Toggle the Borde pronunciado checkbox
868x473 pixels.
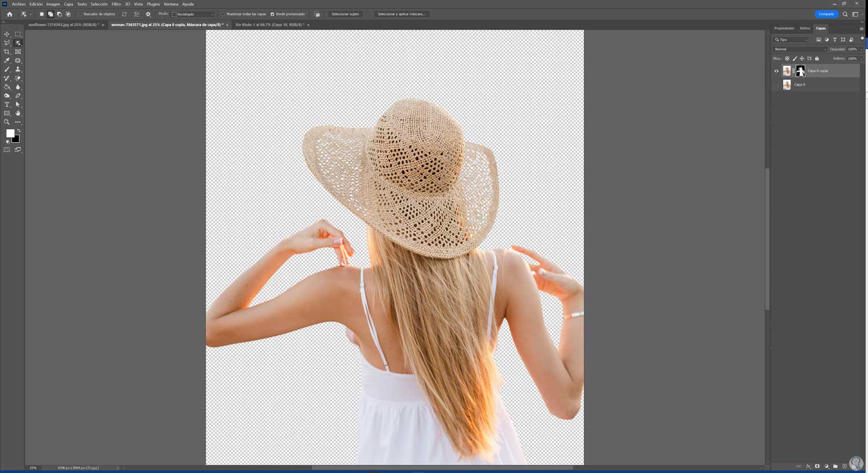273,14
